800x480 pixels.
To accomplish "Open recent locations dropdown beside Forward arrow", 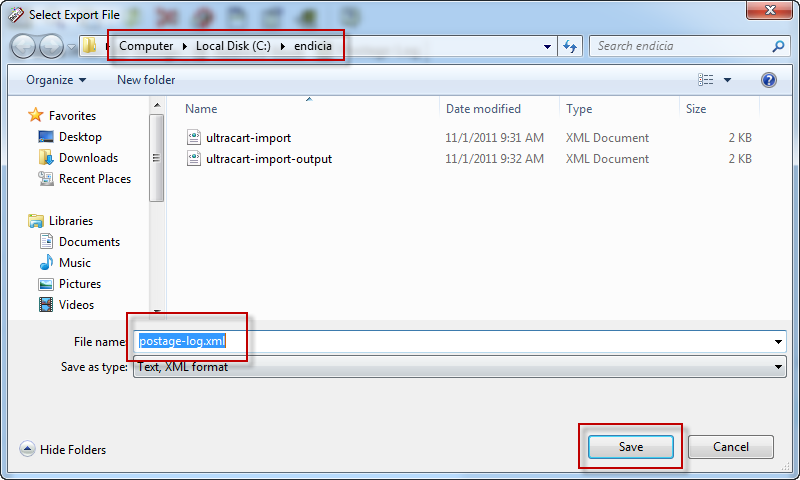I will [71, 46].
